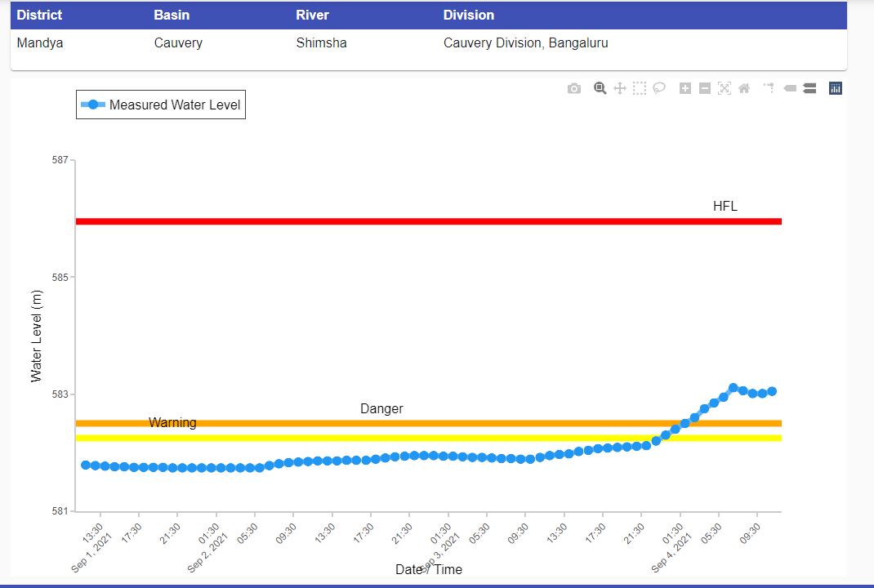The width and height of the screenshot is (874, 588).
Task: Reset axes with the home icon
Action: 744,88
